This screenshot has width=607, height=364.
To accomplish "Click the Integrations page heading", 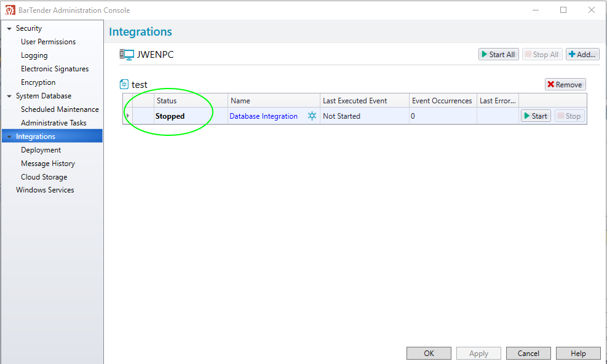I will point(140,32).
